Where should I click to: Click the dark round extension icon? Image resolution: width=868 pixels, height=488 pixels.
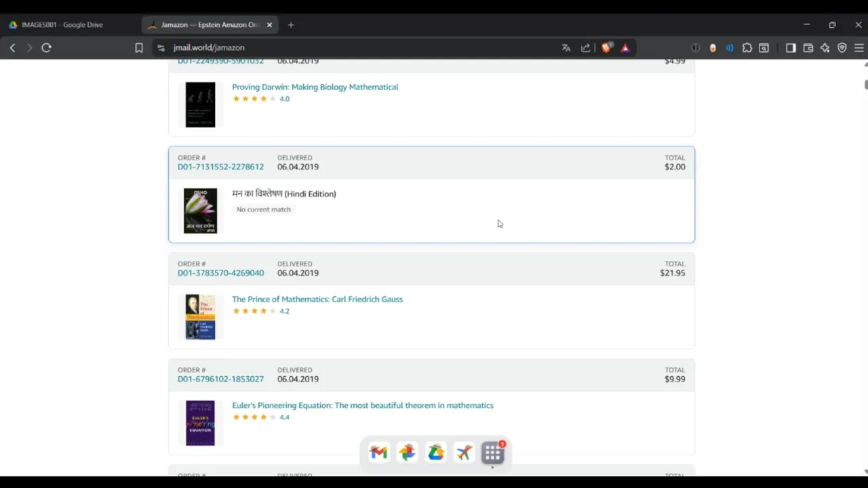[695, 47]
